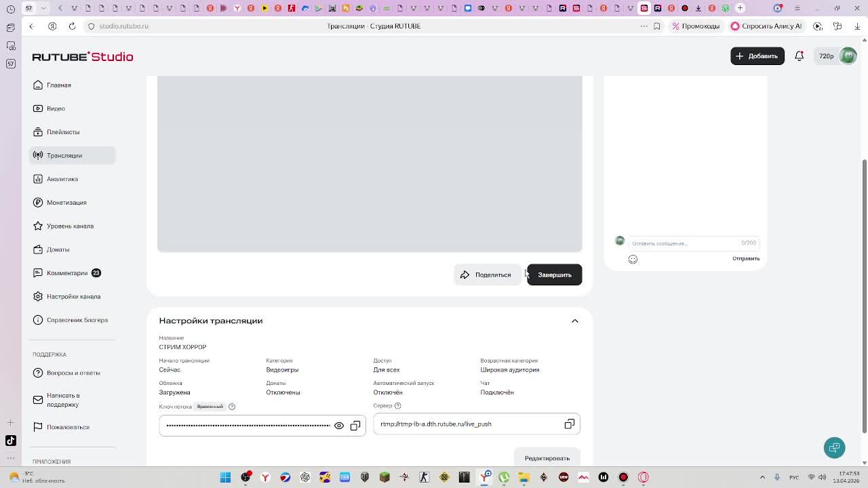Screen dimensions: 868x488
Task: Open the emoji picker in chat
Action: (x=633, y=259)
